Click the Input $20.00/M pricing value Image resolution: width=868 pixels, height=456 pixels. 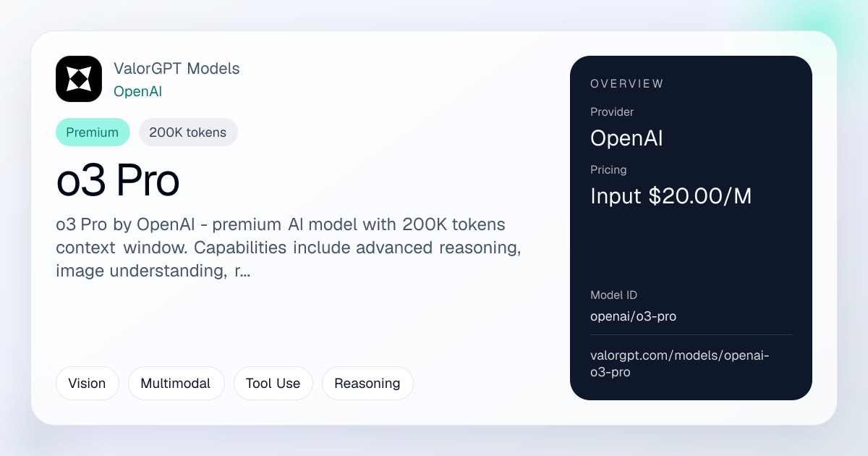tap(671, 196)
